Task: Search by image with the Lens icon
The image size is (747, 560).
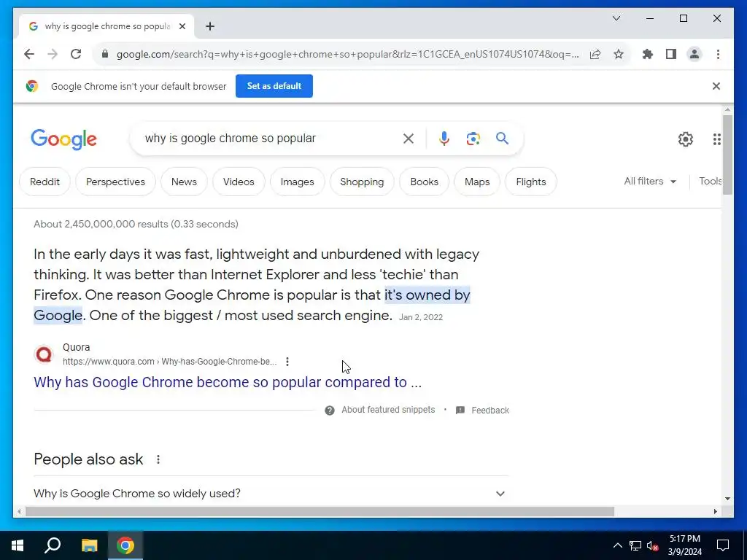Action: (473, 139)
